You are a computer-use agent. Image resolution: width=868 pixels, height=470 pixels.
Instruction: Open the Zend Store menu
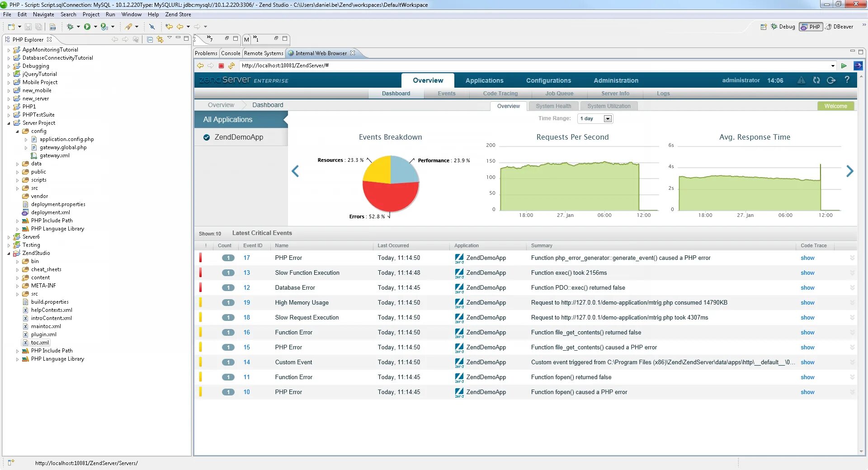[178, 14]
